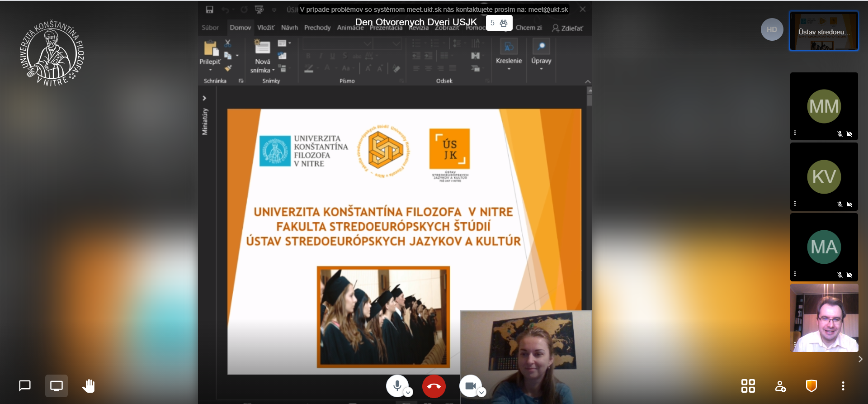Switch to the Prechody tab

click(317, 28)
